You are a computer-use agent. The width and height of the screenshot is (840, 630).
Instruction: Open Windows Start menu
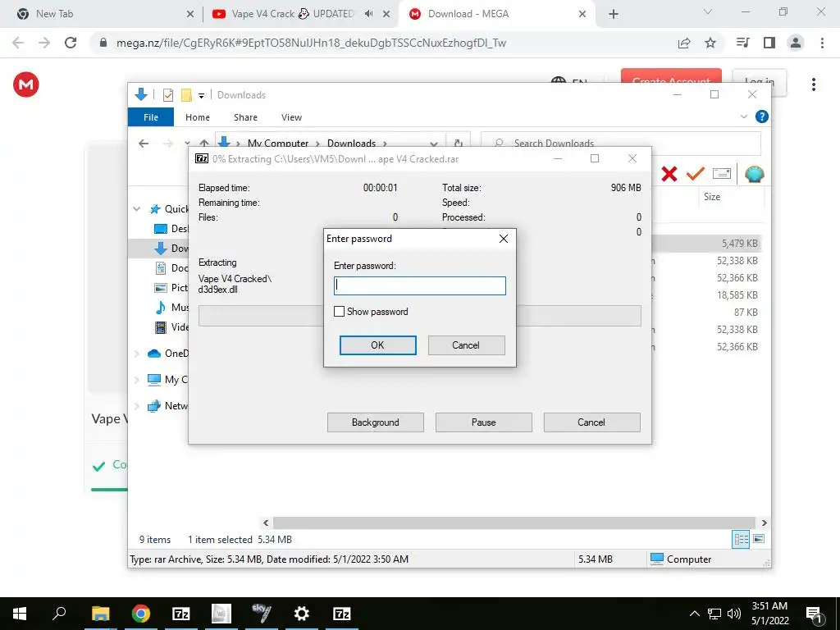click(20, 614)
